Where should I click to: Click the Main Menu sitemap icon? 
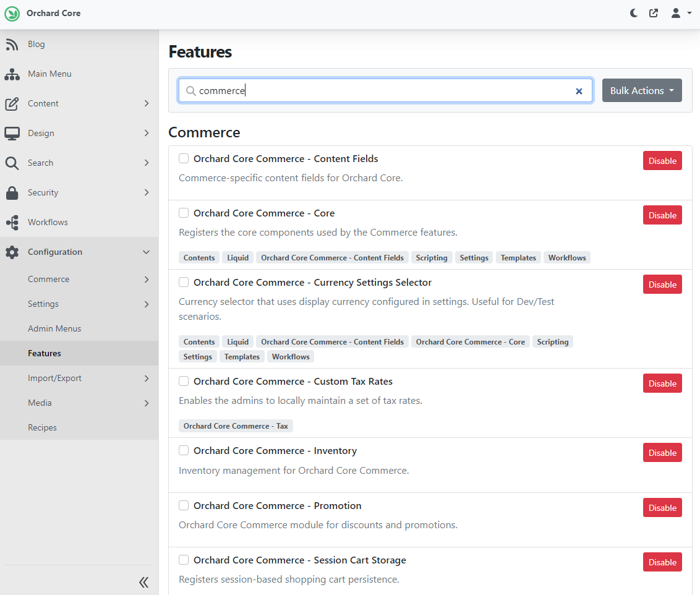click(x=12, y=74)
